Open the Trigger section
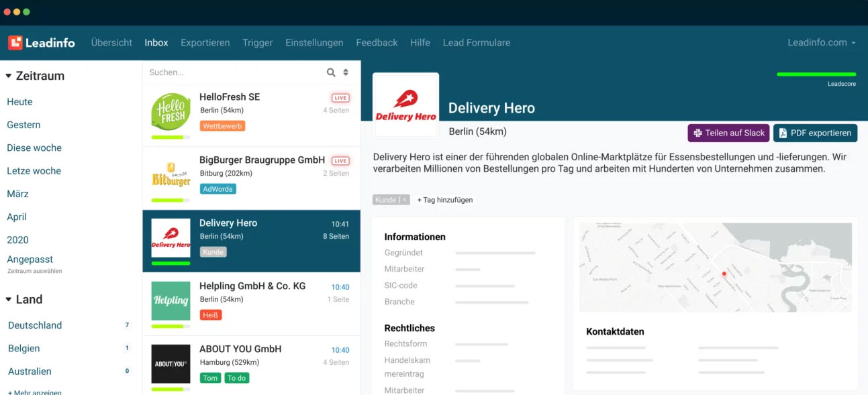This screenshot has height=395, width=868. 258,42
